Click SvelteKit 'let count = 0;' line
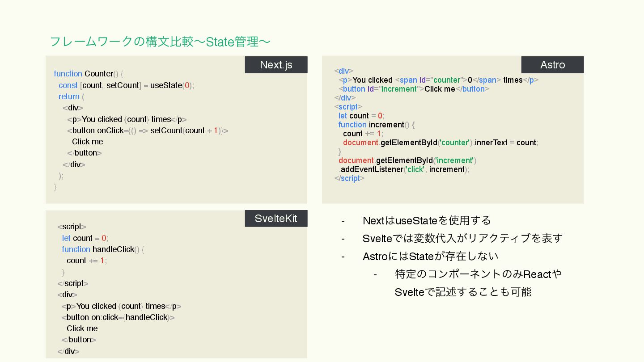644x362 pixels. pyautogui.click(x=85, y=238)
